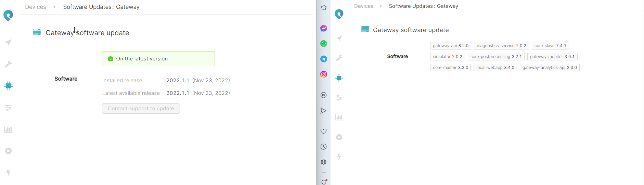Viewport: 644px width, 185px height.
Task: Click the wrench icon in left pane sidebar
Action: coord(9,64)
